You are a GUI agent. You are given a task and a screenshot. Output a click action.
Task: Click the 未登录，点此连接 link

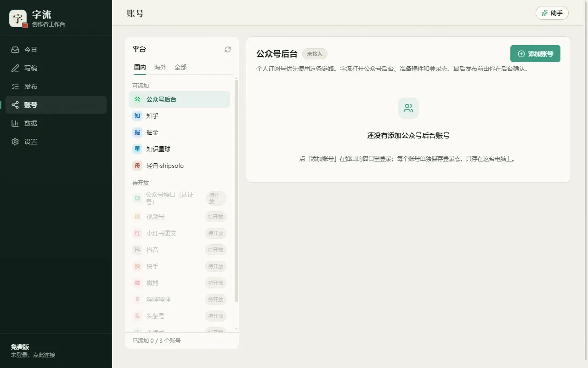coord(33,355)
